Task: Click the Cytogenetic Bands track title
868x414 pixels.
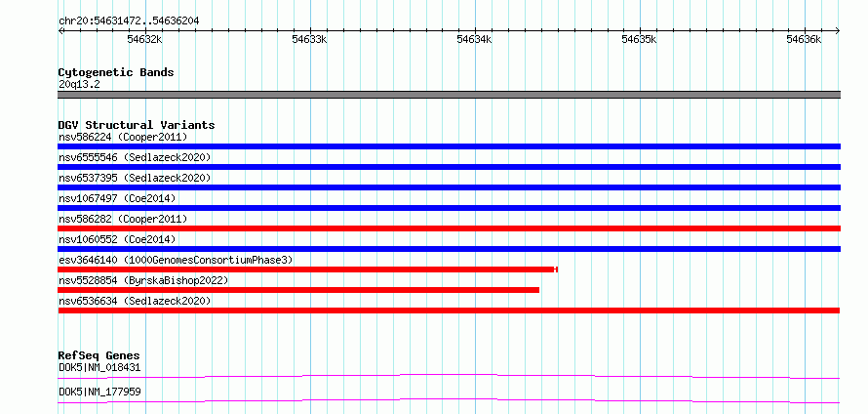Action: point(116,72)
